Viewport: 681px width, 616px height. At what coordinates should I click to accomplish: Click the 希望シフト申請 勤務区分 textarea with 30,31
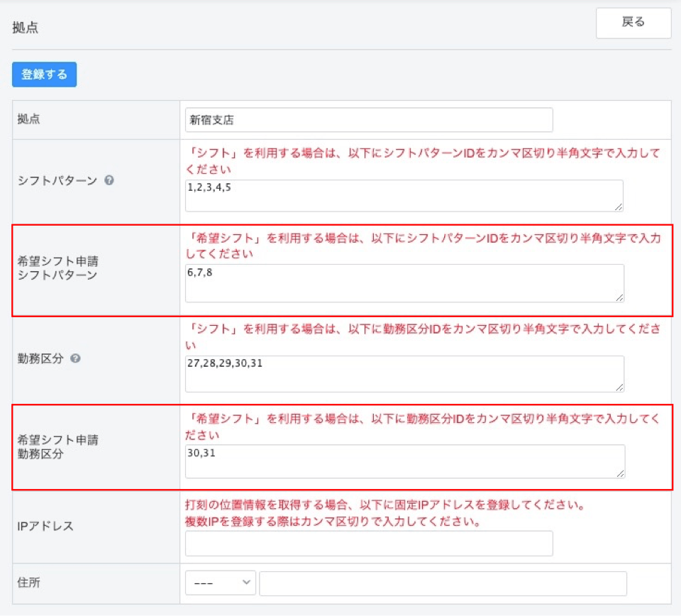click(404, 461)
